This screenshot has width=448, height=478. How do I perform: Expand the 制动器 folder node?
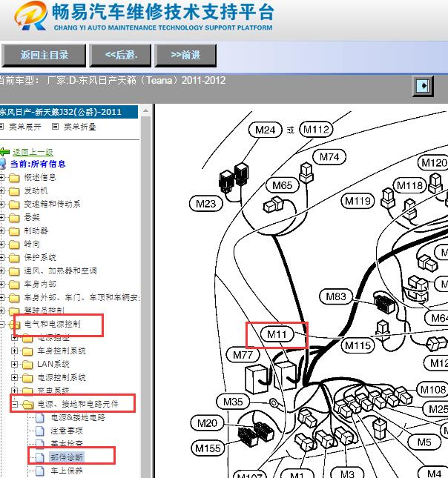1,230
